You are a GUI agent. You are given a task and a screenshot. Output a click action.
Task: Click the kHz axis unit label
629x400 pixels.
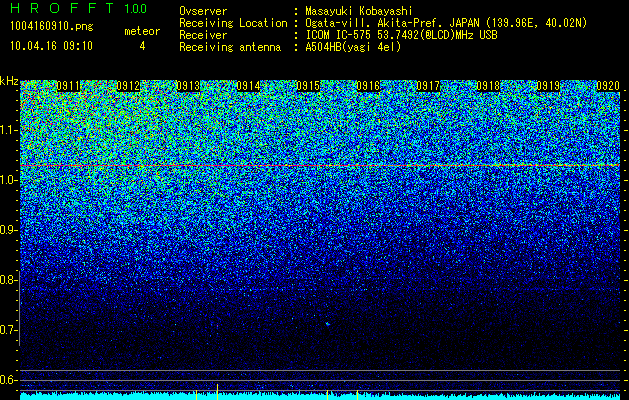pyautogui.click(x=9, y=81)
